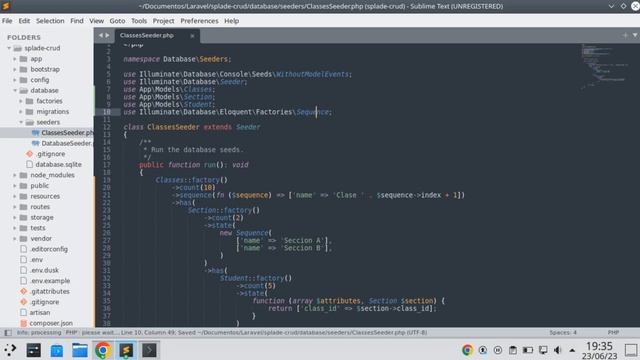Open the volume control tray icon

pos(558,350)
